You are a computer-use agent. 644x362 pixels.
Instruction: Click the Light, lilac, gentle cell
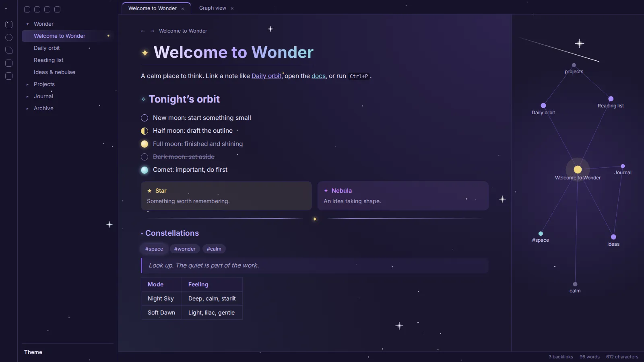pyautogui.click(x=212, y=313)
